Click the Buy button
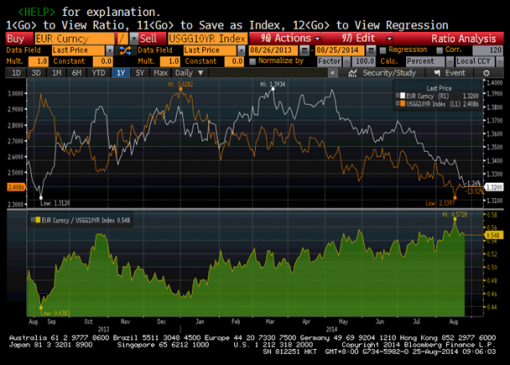This screenshot has width=510, height=365. coord(19,39)
